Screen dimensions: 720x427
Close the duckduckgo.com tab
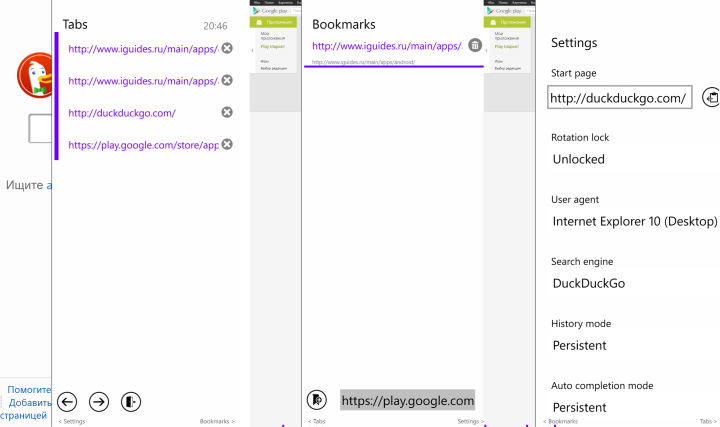point(227,112)
